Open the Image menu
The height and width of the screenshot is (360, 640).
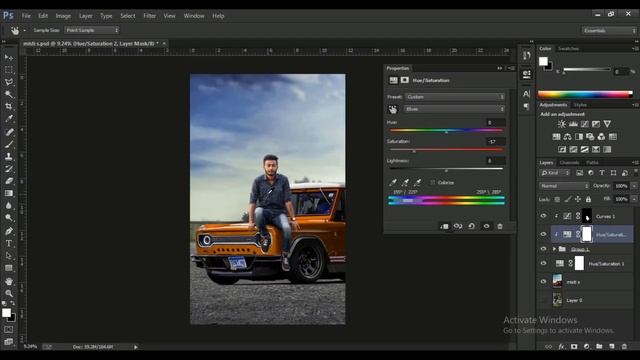(63, 16)
